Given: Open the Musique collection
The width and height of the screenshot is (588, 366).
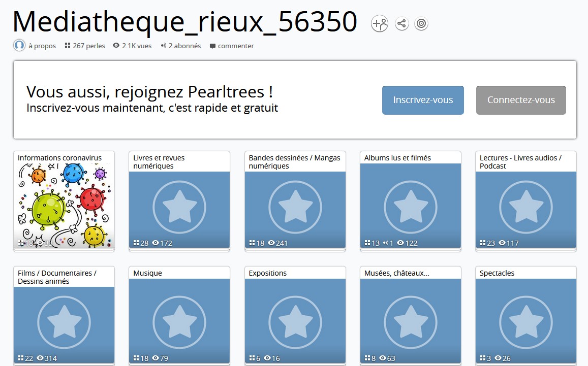Looking at the screenshot, I should (x=179, y=315).
